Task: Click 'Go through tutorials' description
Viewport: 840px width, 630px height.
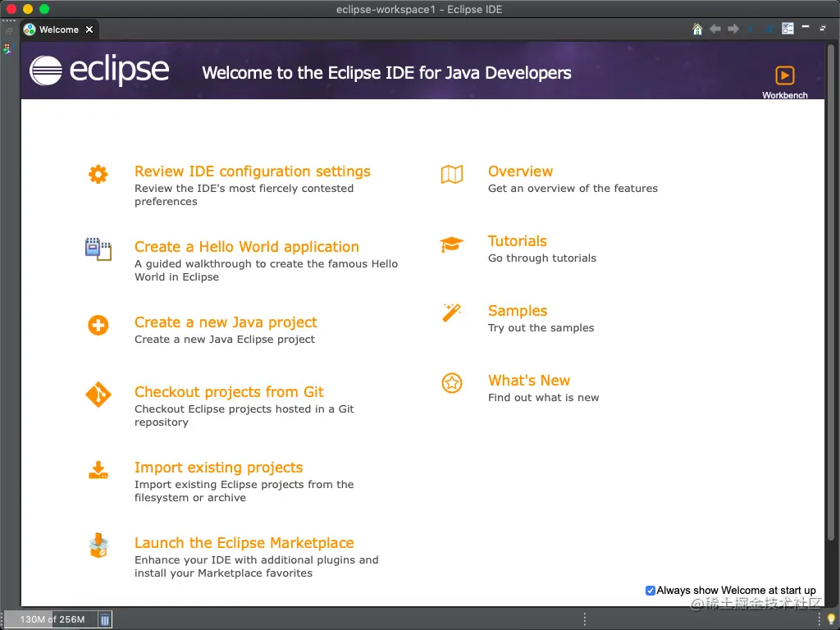Action: (541, 258)
